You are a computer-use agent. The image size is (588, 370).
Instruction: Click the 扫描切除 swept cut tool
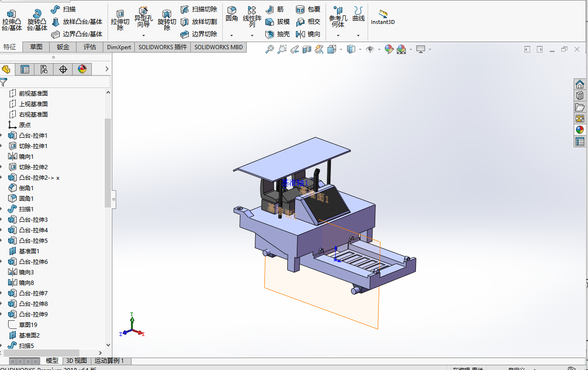tap(198, 9)
